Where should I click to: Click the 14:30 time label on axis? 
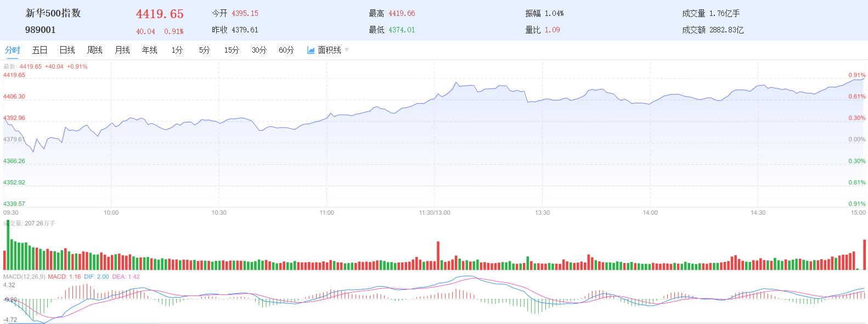coord(758,213)
